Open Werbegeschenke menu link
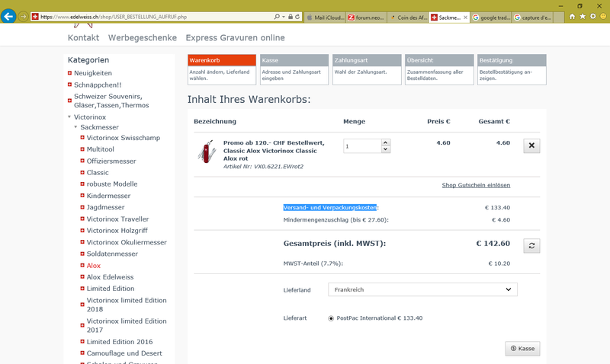Screen dimensions: 610x364 click(143, 37)
